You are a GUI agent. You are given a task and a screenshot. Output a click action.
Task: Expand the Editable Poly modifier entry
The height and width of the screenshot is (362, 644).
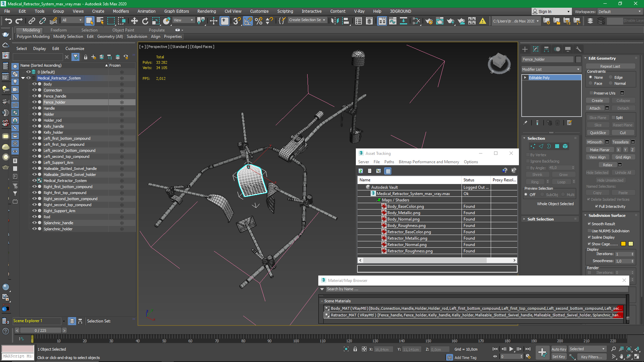click(525, 78)
